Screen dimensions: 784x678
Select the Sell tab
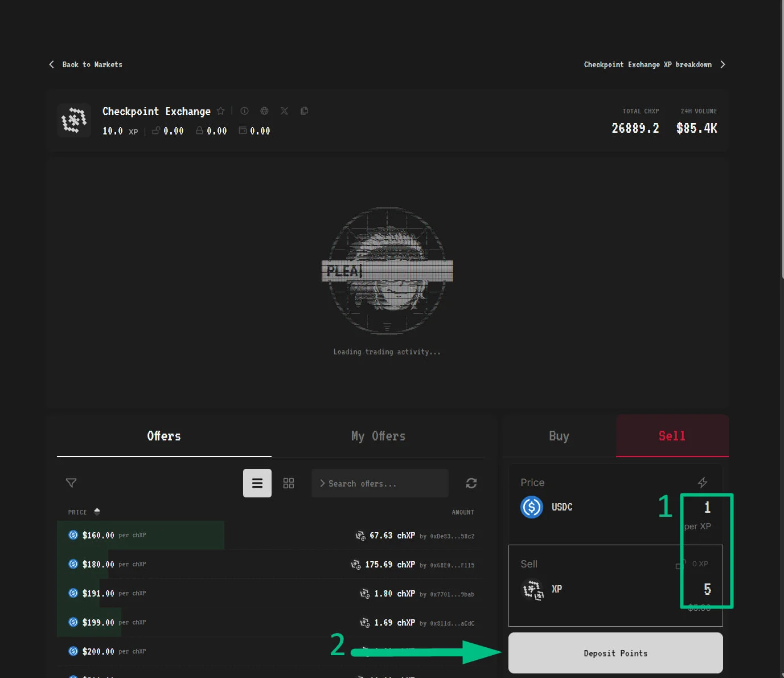pyautogui.click(x=672, y=436)
